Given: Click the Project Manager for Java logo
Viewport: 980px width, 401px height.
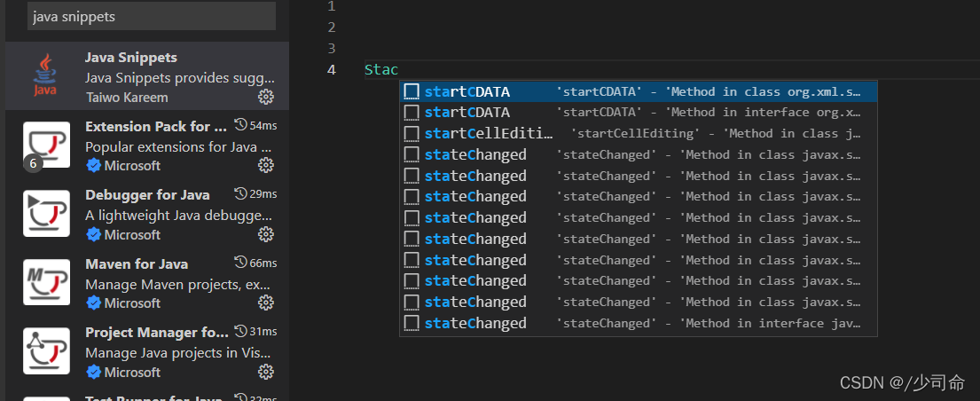Looking at the screenshot, I should (46, 351).
